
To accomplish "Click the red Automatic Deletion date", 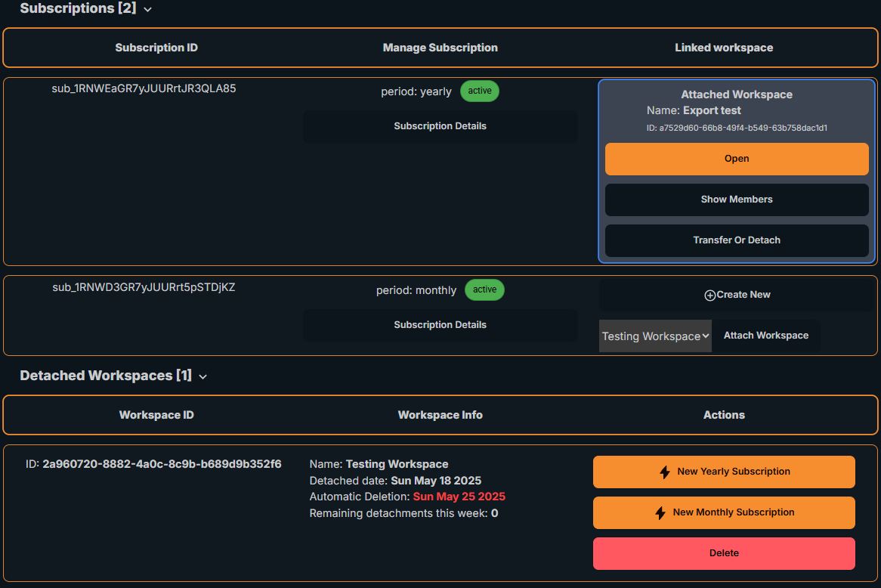I will pos(459,497).
